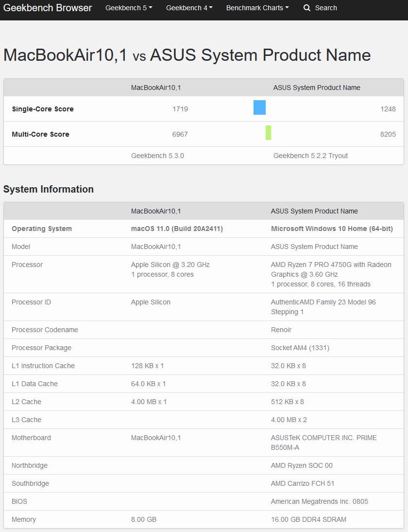The height and width of the screenshot is (532, 408).
Task: Click the multi-core score value 8205
Action: pos(388,134)
